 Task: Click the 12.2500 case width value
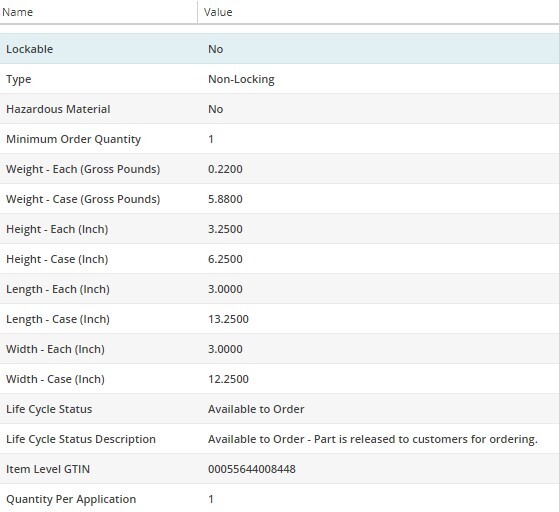coord(229,379)
